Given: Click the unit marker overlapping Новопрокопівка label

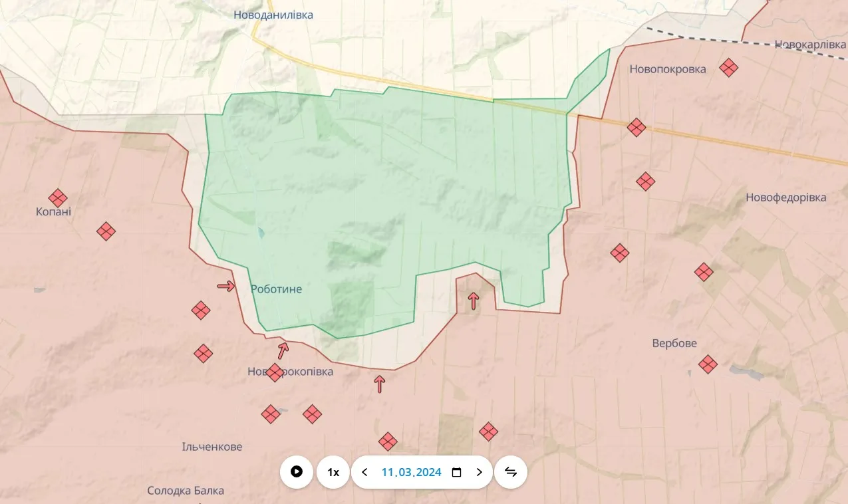Looking at the screenshot, I should click(275, 372).
